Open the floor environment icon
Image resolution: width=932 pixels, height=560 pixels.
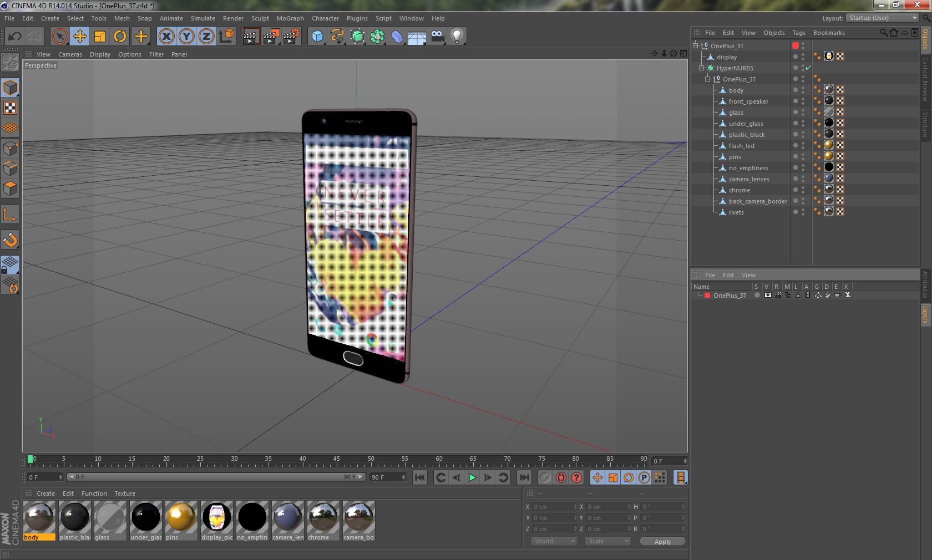tap(417, 37)
